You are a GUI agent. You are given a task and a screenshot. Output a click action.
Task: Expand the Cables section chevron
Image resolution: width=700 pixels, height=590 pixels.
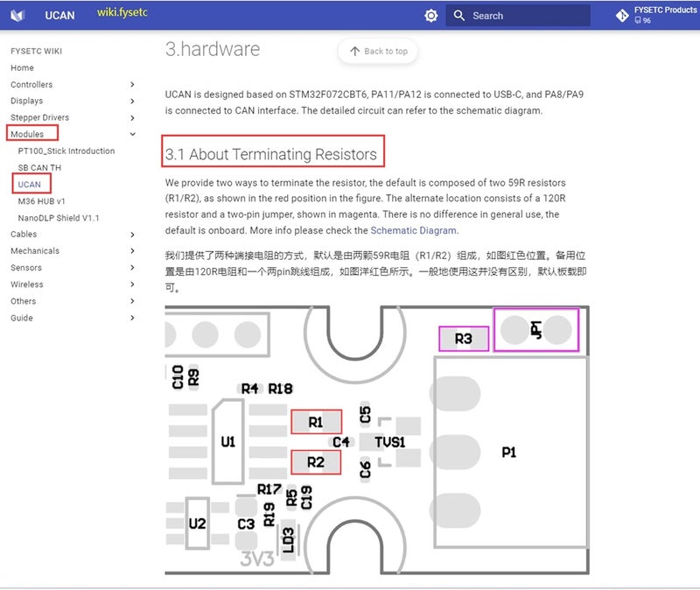click(132, 235)
